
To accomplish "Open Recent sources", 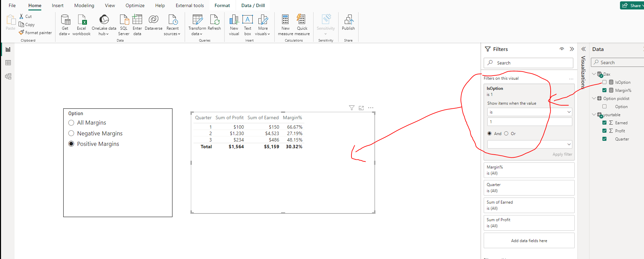I will point(172,25).
